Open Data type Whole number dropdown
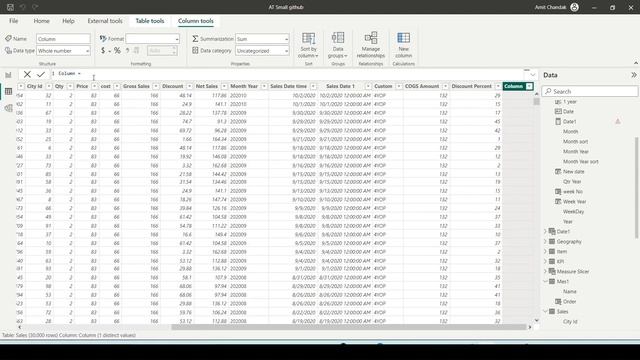640x360 pixels. click(x=63, y=51)
